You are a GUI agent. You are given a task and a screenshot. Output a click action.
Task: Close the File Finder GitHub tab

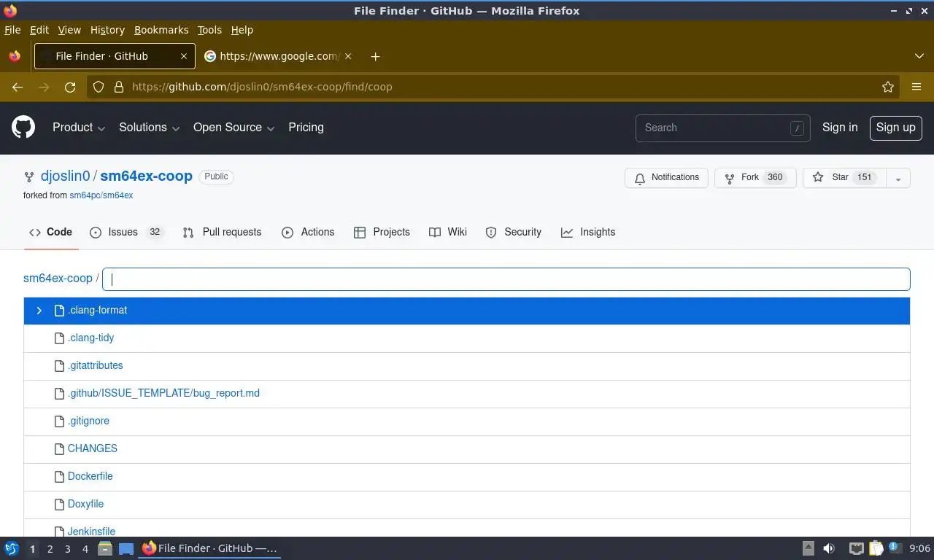point(185,56)
